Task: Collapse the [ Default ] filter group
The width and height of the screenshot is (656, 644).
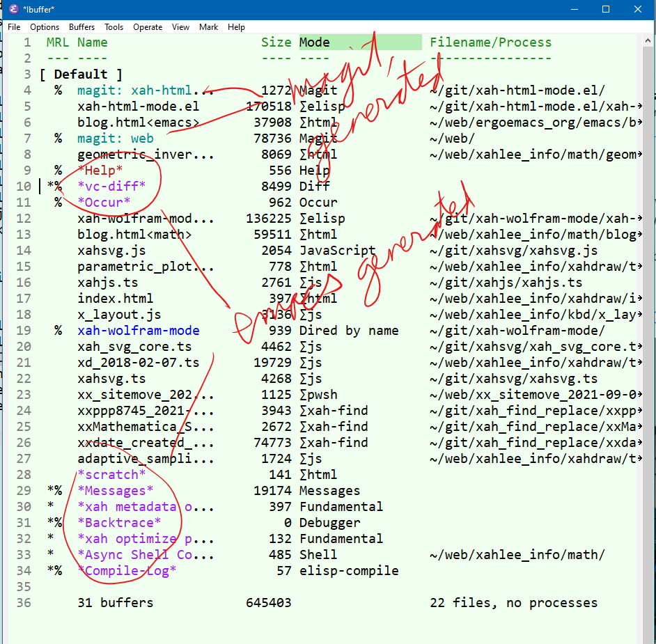Action: (81, 74)
